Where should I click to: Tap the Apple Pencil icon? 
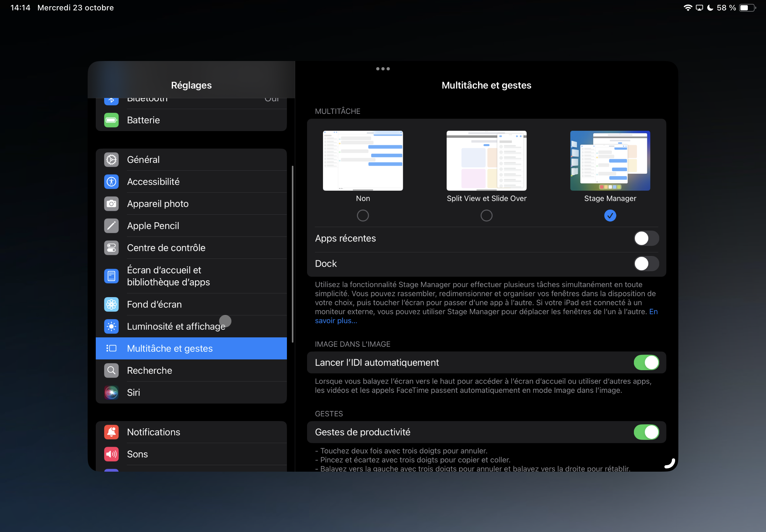[111, 226]
